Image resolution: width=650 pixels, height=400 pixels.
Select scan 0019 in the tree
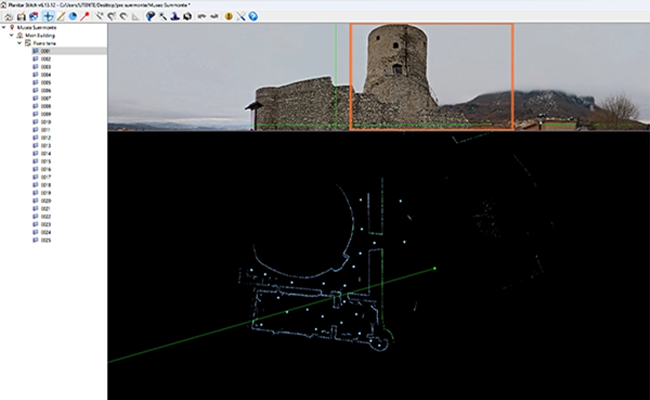coord(46,193)
